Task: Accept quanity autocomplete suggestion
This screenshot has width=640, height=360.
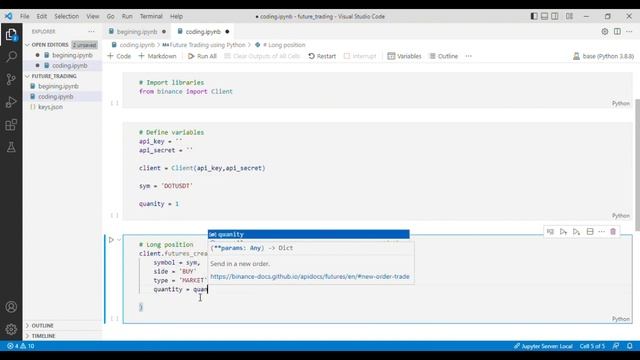Action: point(309,234)
